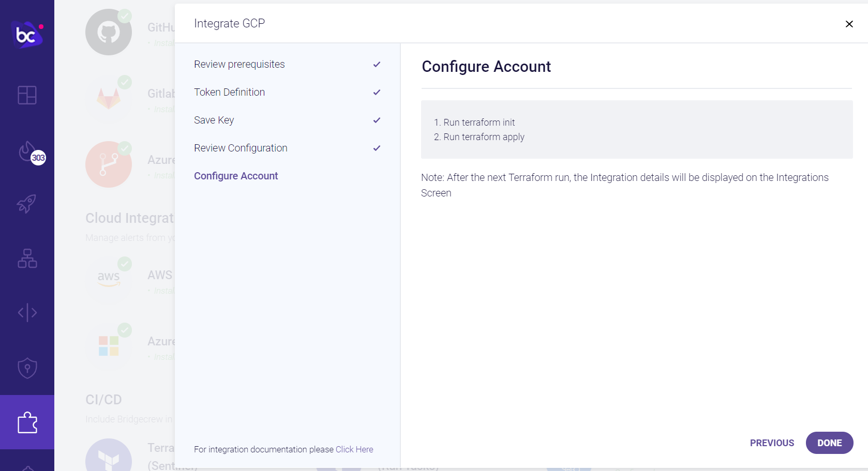This screenshot has height=471, width=868.
Task: Click the Token Definition checkmark
Action: click(377, 92)
